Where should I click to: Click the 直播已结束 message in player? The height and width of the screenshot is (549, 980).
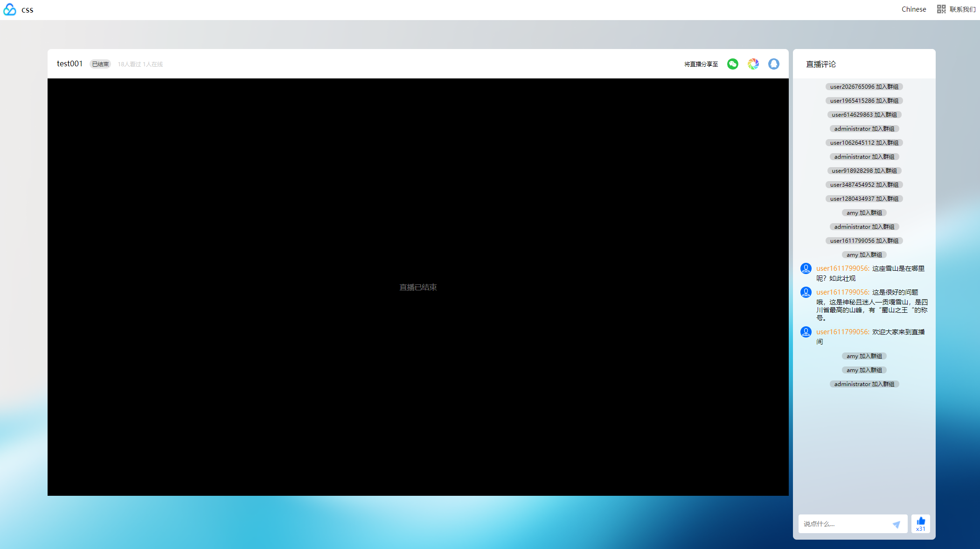point(418,288)
